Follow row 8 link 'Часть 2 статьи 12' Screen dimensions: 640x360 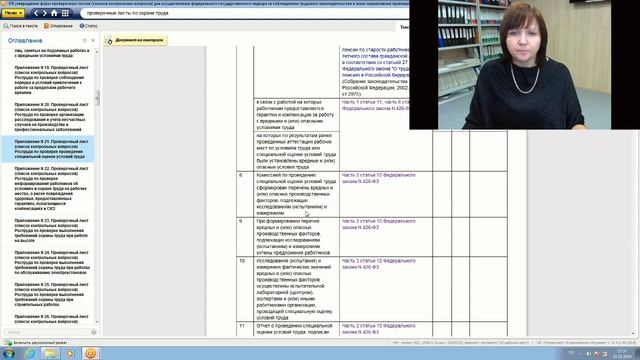point(378,178)
